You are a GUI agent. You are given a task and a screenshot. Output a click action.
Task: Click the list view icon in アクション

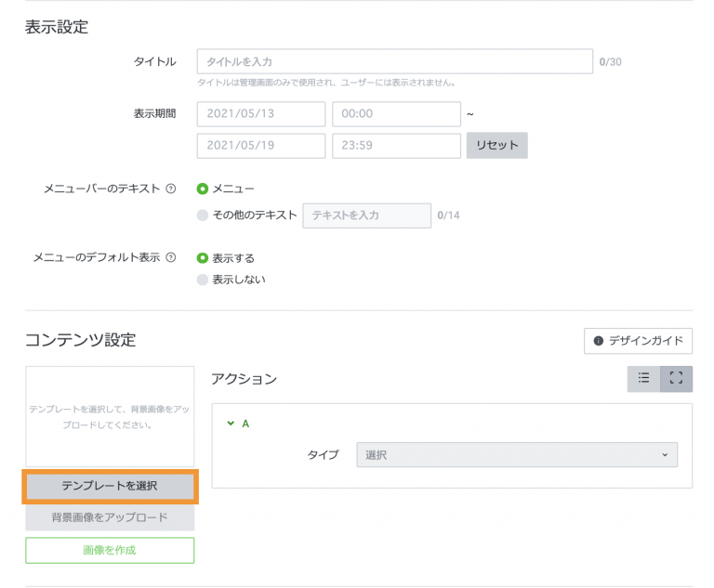point(643,378)
